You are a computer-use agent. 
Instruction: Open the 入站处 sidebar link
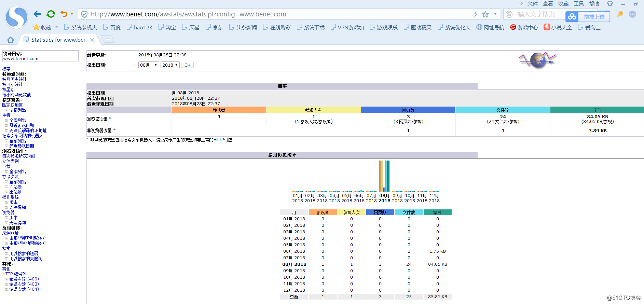[x=15, y=187]
